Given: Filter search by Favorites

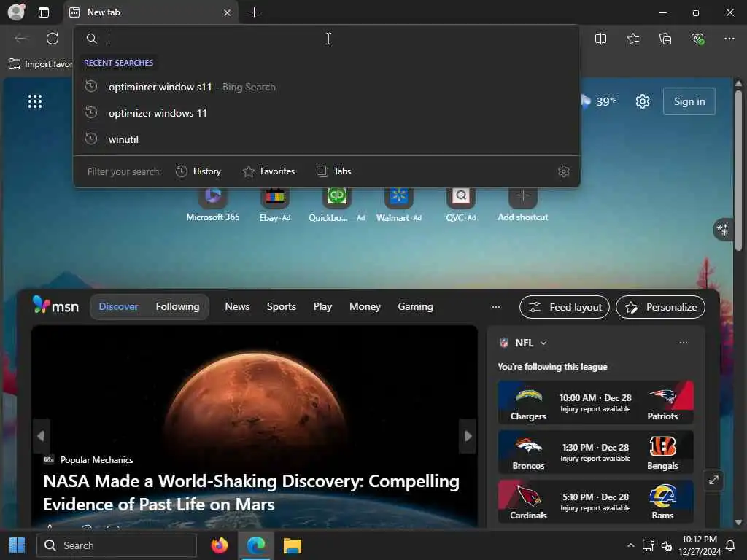Looking at the screenshot, I should pos(268,171).
